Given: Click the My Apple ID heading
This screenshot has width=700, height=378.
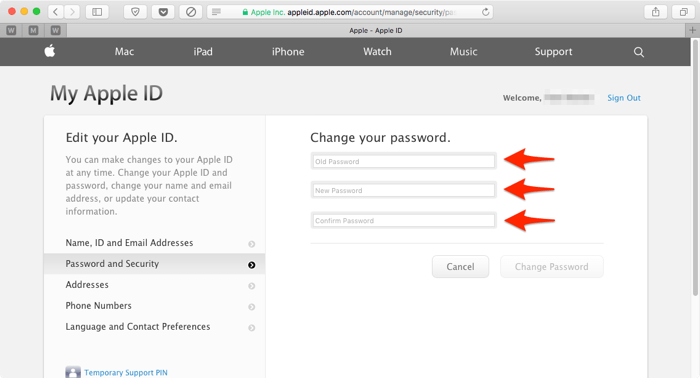Looking at the screenshot, I should [106, 94].
